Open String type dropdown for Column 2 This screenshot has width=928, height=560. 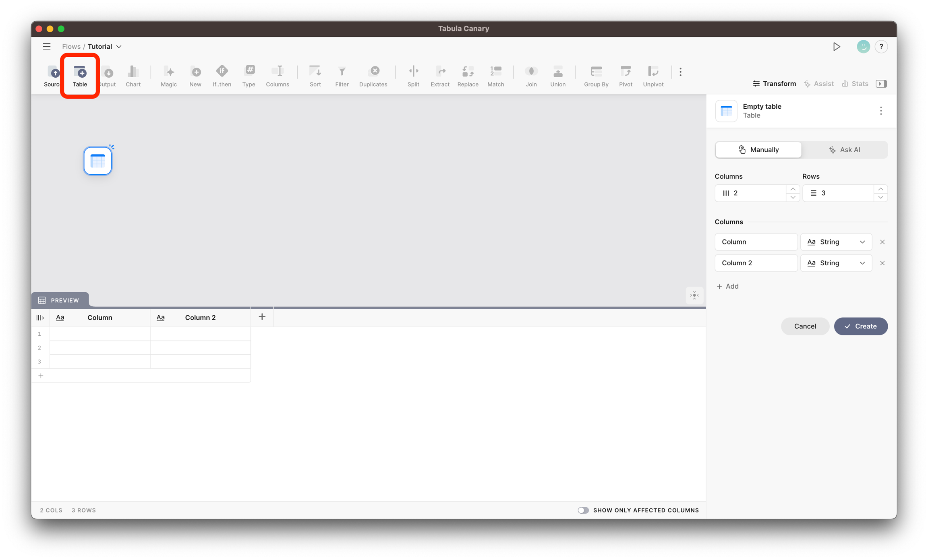click(x=836, y=263)
